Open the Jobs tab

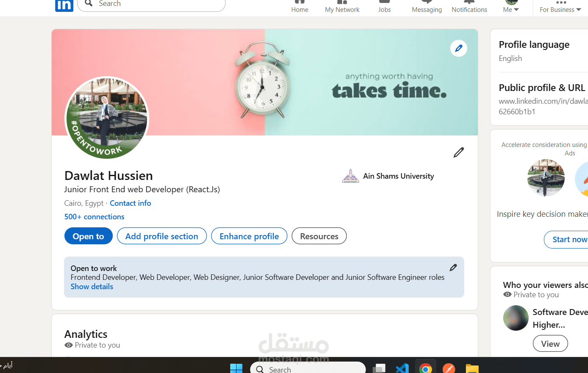pos(385,7)
